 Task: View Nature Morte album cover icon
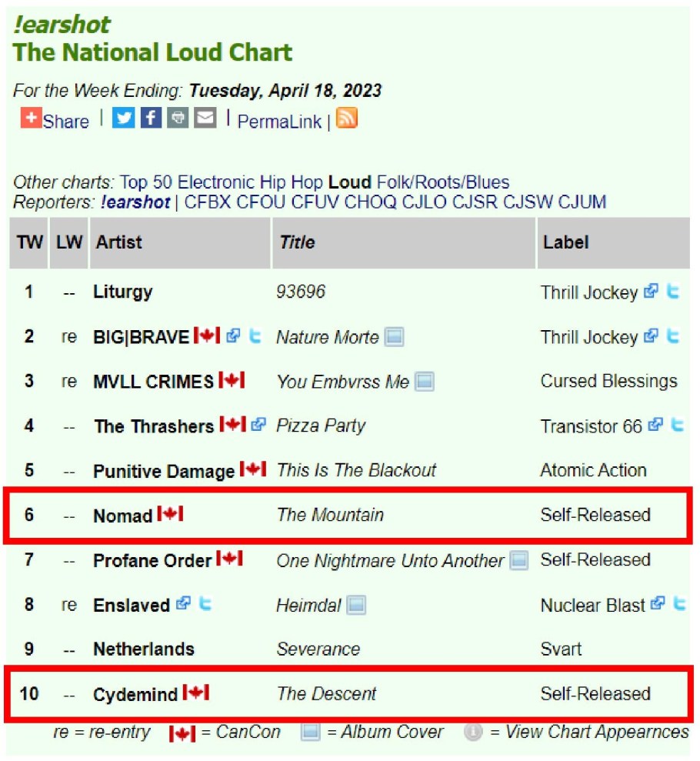tap(394, 337)
